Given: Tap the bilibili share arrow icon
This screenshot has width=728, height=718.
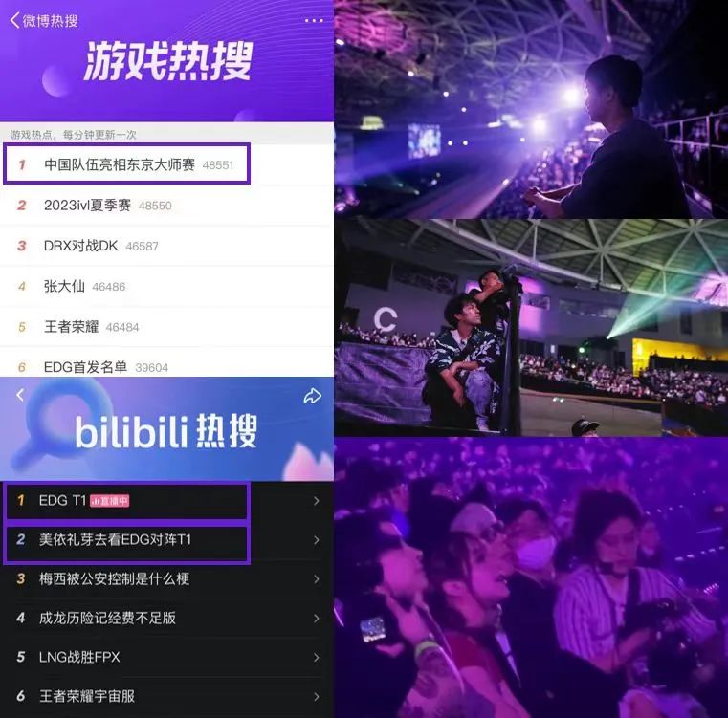Looking at the screenshot, I should point(313,396).
